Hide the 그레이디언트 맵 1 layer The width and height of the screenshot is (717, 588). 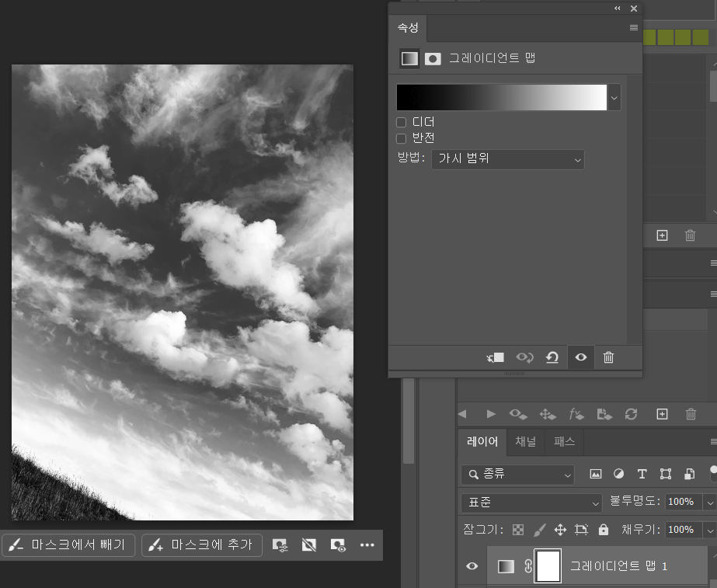click(x=472, y=566)
